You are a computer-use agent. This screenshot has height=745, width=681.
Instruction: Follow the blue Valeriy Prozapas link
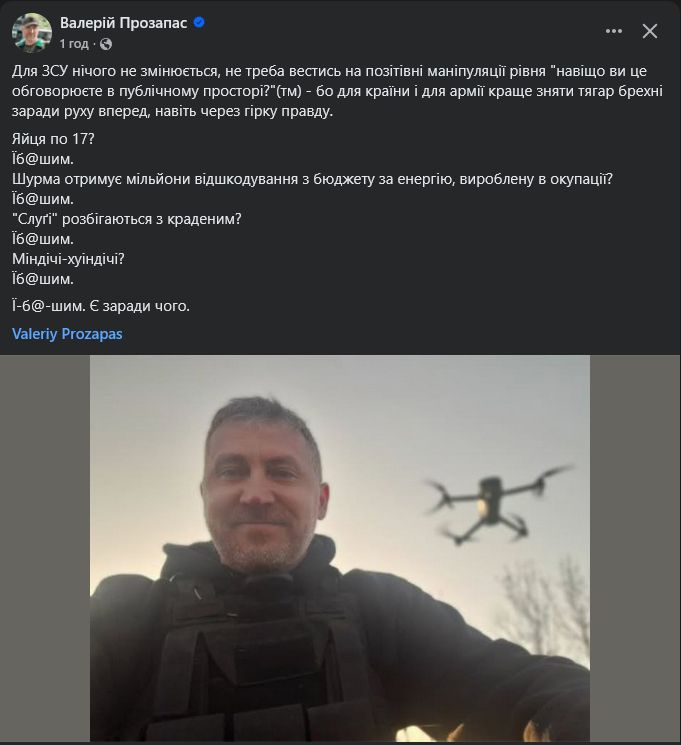coord(67,334)
